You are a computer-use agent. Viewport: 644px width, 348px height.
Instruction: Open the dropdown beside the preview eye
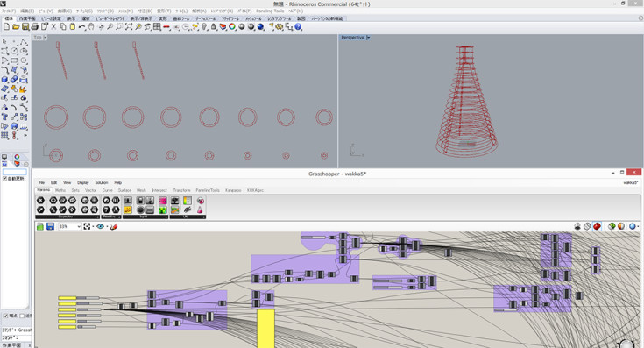click(x=107, y=226)
